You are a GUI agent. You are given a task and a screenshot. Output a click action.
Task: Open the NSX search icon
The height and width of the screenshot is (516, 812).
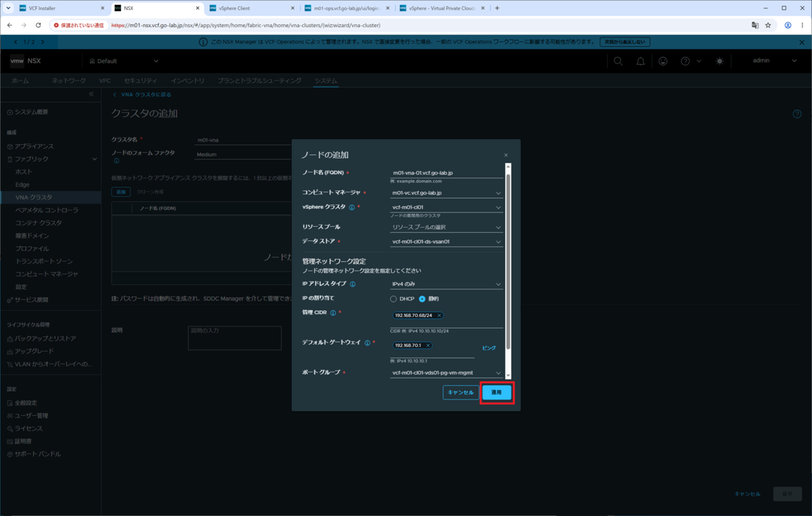tap(618, 61)
